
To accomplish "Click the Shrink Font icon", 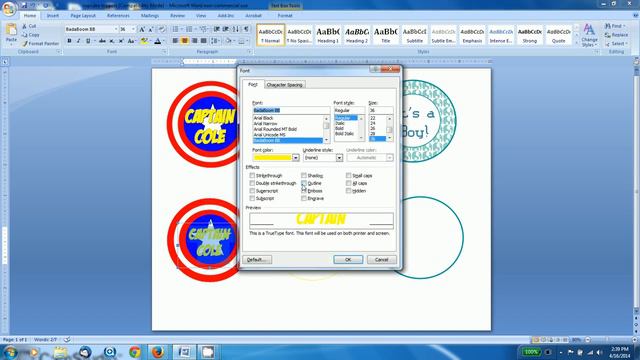I will 151,29.
